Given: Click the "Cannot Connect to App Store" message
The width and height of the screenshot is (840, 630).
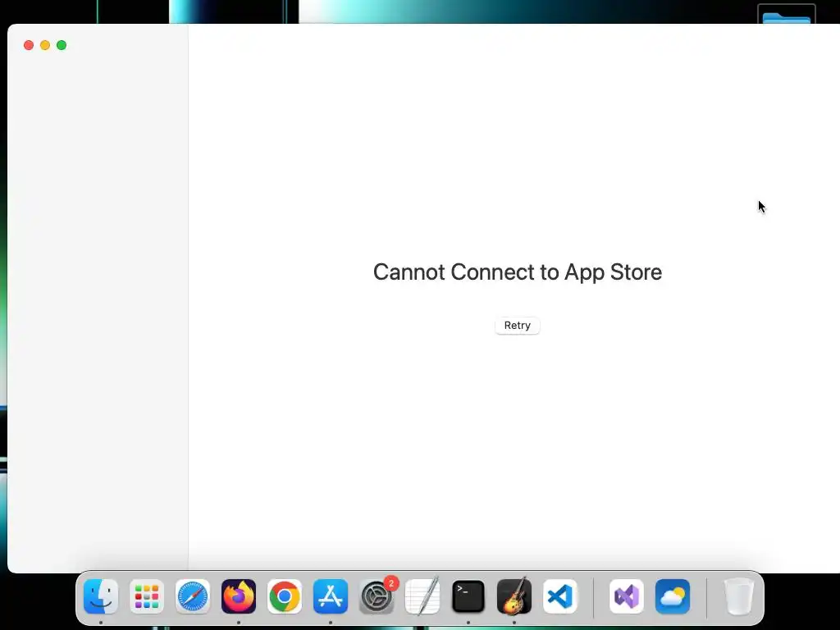Looking at the screenshot, I should 518,272.
